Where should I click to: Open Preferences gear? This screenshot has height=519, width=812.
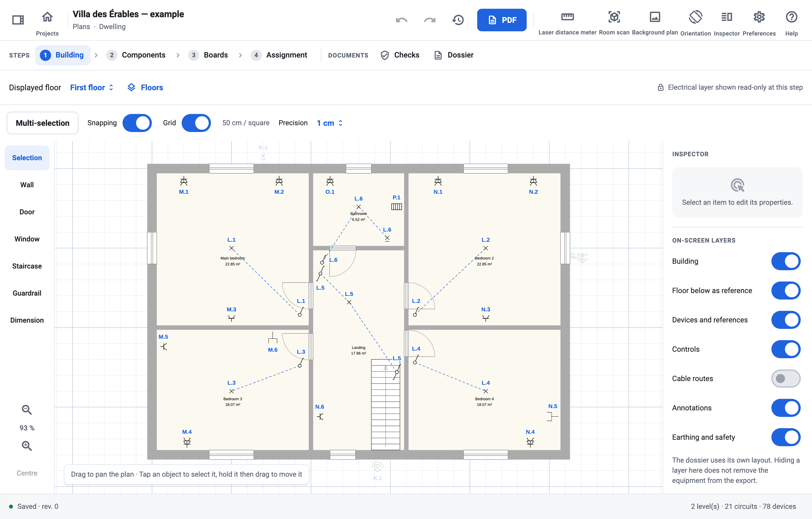click(x=759, y=22)
